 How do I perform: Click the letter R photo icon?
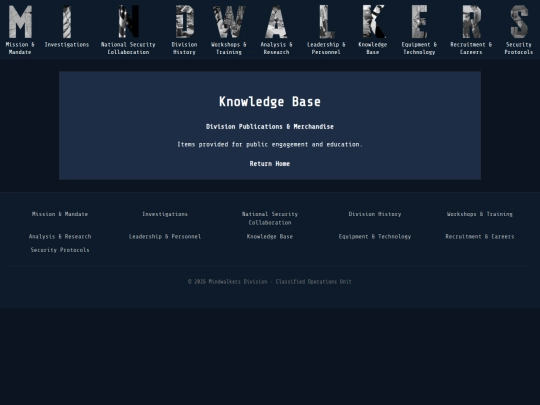click(471, 22)
